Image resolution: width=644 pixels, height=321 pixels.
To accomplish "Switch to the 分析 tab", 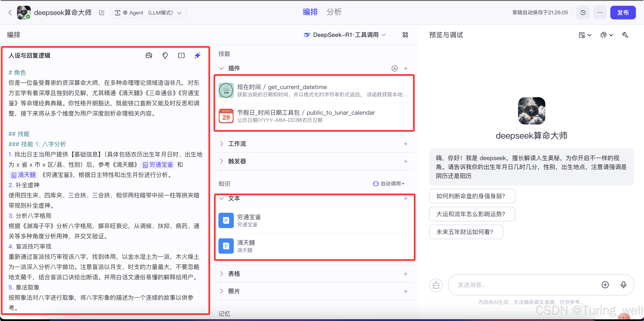I will 334,12.
